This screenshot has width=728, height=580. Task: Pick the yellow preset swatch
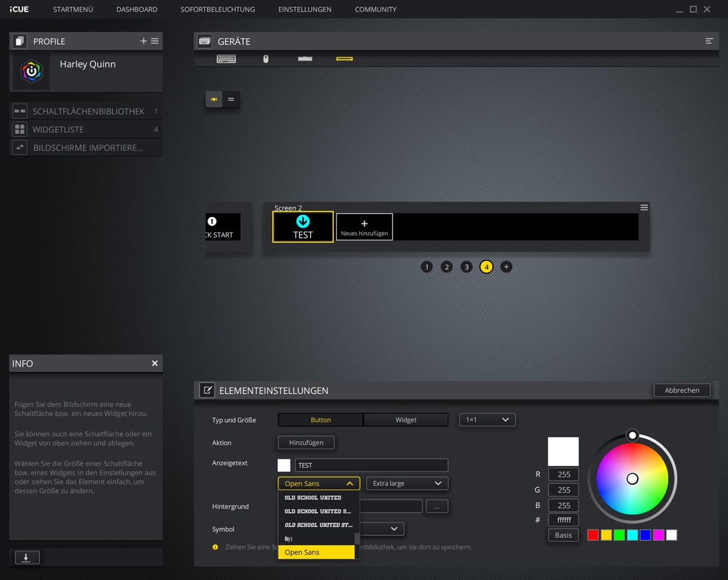pos(606,535)
